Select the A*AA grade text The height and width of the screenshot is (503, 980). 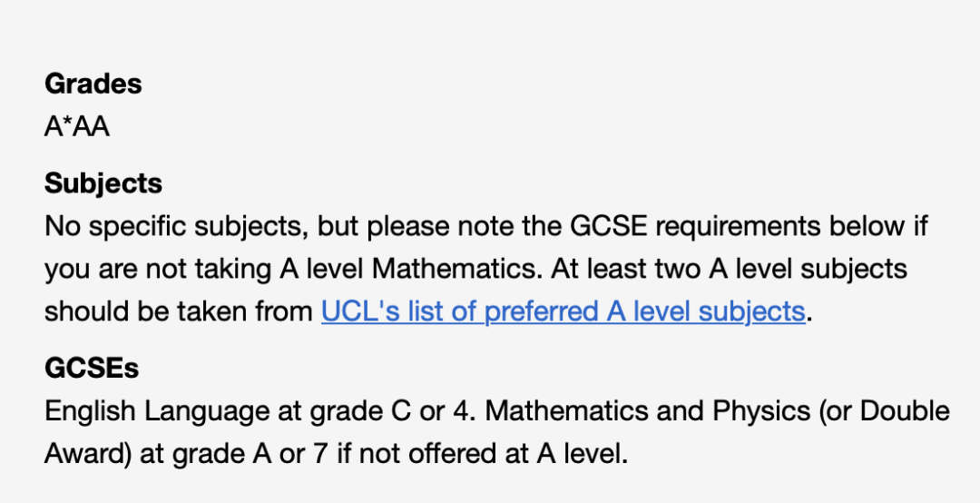77,126
